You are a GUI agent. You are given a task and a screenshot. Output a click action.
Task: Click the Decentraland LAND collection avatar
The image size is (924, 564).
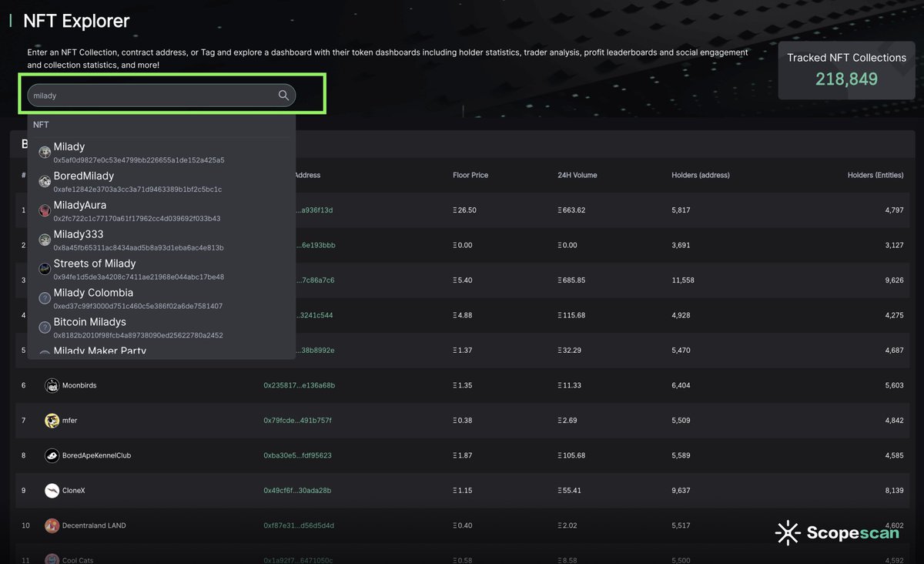click(x=52, y=525)
